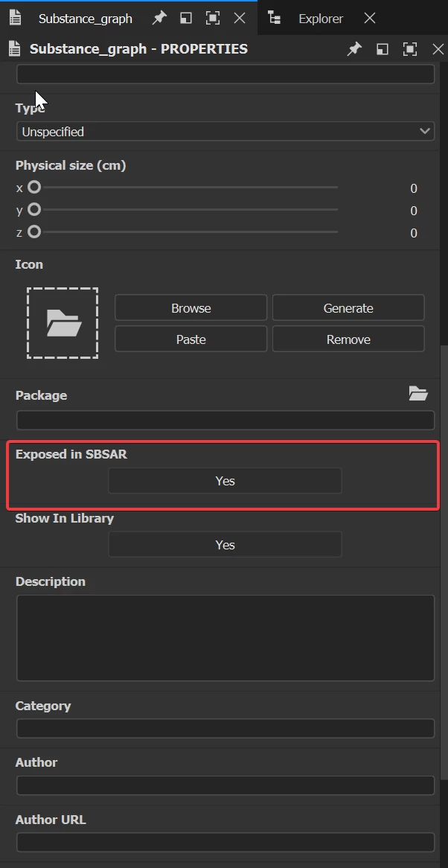The image size is (448, 868).
Task: Click the dashed Icon folder placeholder
Action: click(63, 323)
